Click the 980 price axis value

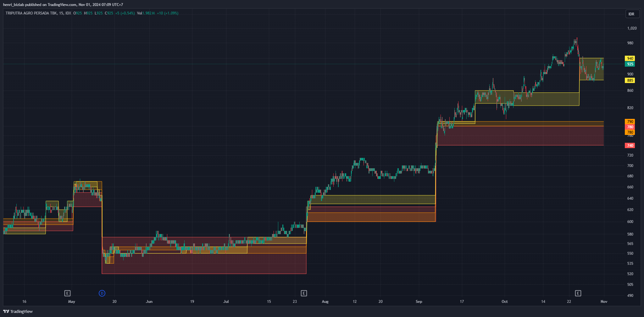pyautogui.click(x=630, y=43)
